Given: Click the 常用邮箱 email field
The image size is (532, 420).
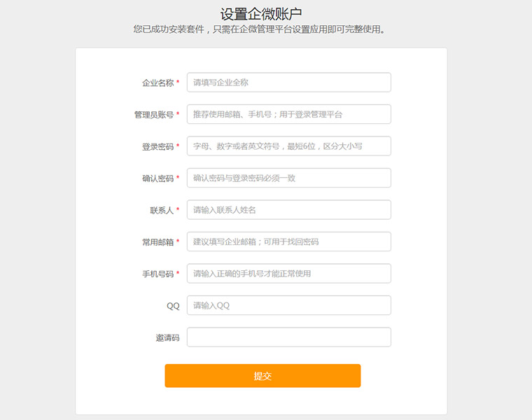Looking at the screenshot, I should (x=288, y=241).
